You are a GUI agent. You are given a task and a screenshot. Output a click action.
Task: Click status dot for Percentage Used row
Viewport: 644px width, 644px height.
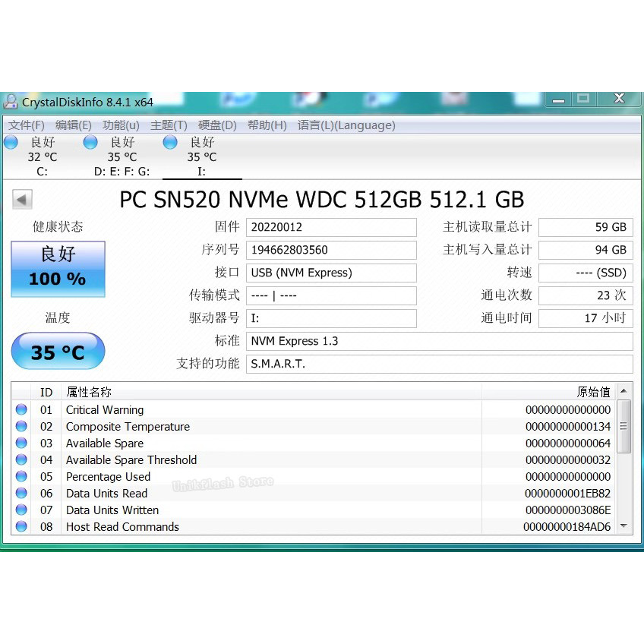[21, 476]
